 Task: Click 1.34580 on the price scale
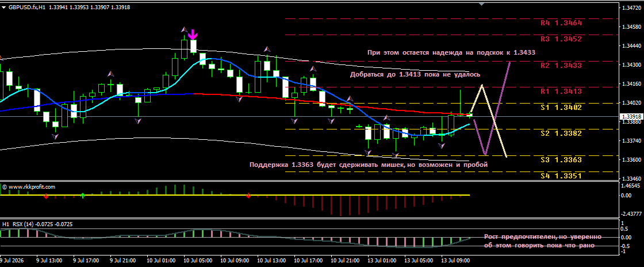(632, 27)
